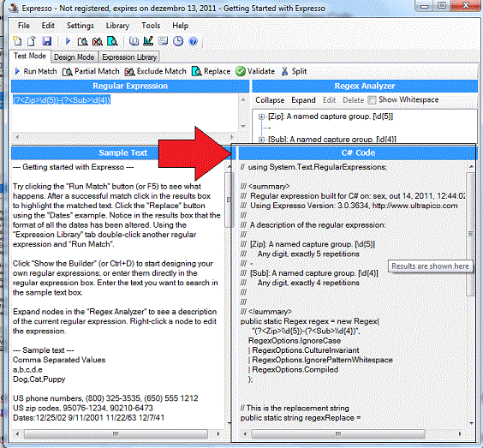483x448 pixels.
Task: Open the Library menu
Action: [117, 26]
